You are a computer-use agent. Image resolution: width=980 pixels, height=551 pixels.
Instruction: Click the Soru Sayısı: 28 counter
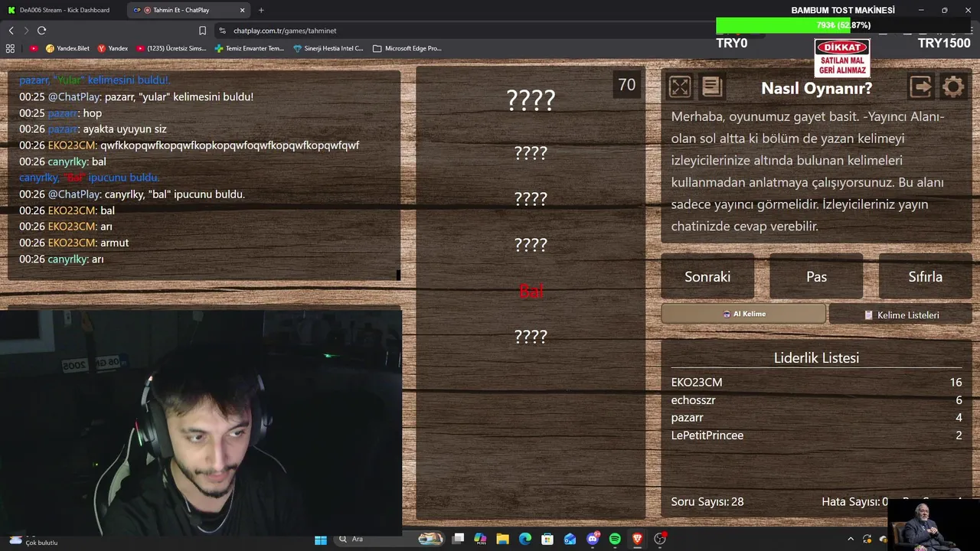(707, 502)
